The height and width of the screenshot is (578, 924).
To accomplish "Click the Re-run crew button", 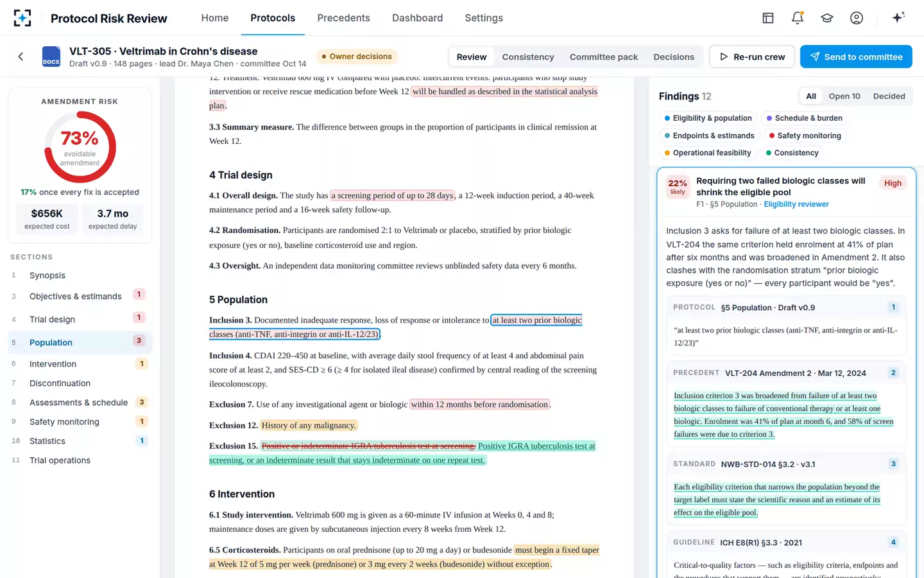I will 752,57.
